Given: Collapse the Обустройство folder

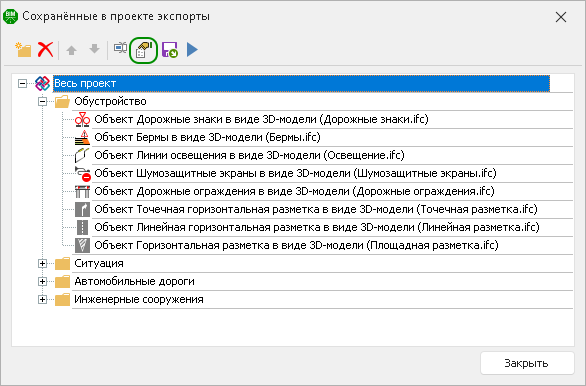Looking at the screenshot, I should coord(43,101).
